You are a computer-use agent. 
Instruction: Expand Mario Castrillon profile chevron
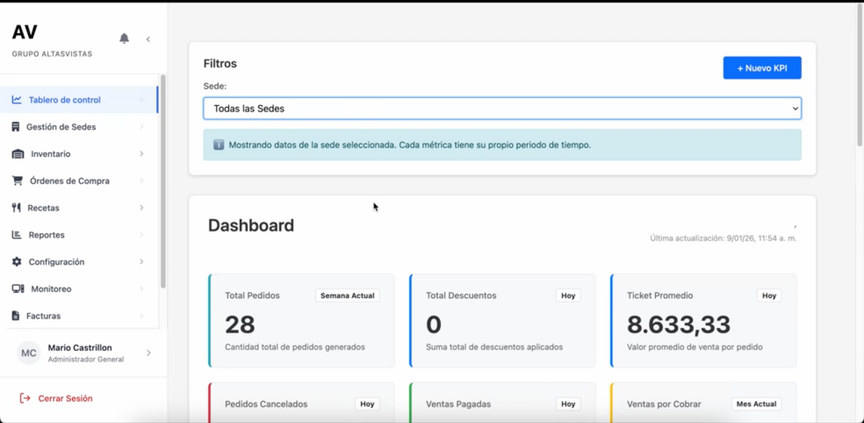pyautogui.click(x=148, y=352)
